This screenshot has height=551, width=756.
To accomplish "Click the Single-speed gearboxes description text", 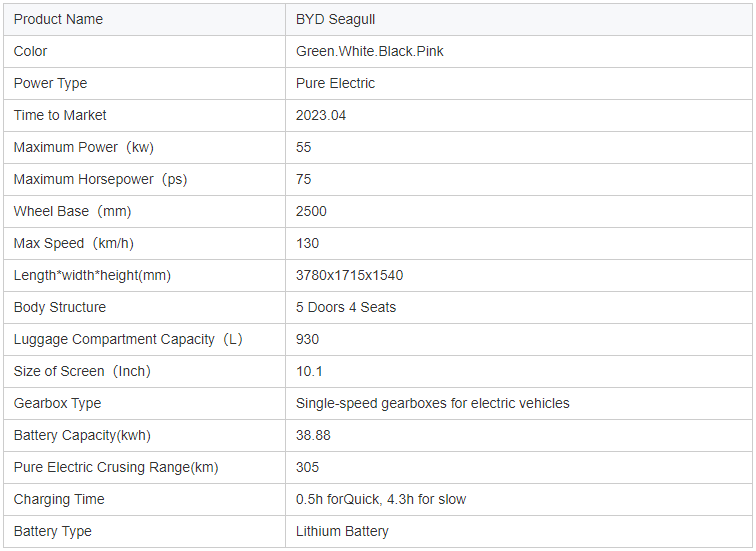I will pyautogui.click(x=432, y=403).
